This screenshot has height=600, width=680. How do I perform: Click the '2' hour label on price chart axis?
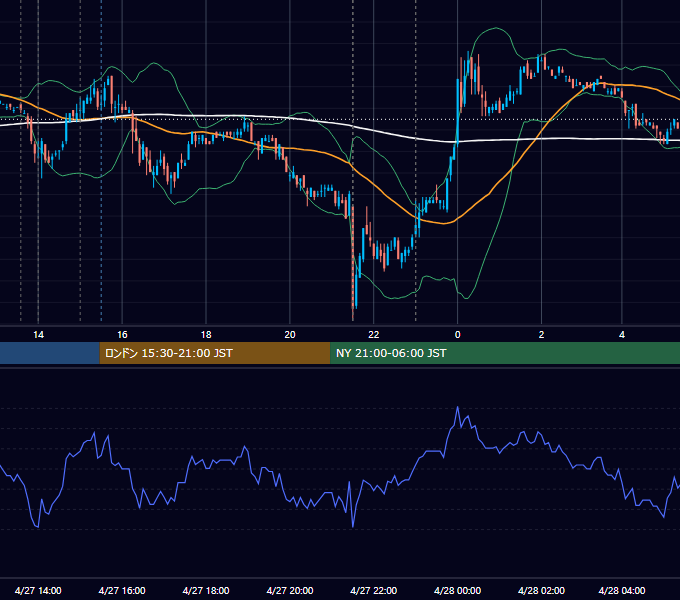point(541,335)
